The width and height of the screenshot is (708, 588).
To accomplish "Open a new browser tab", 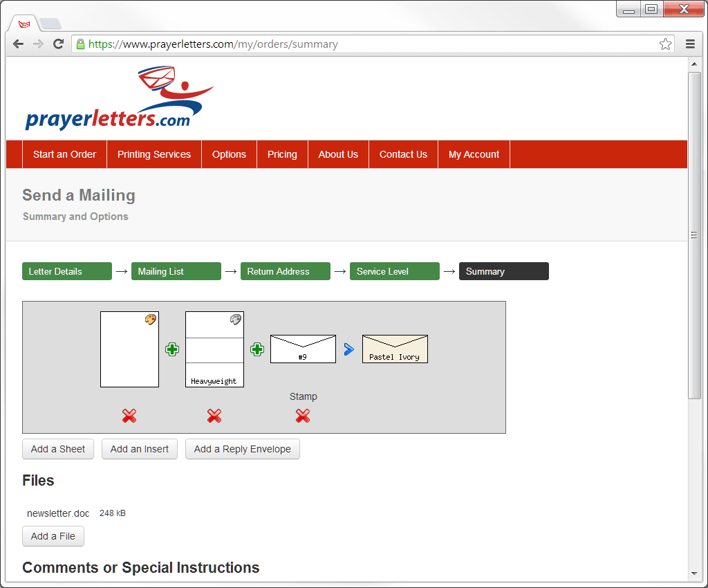I will tap(50, 24).
